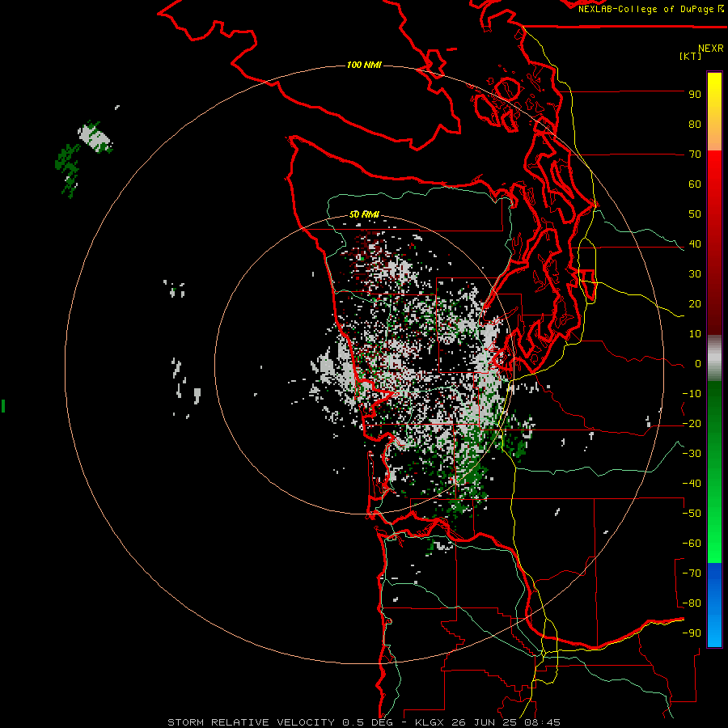Image resolution: width=728 pixels, height=728 pixels.
Task: Click the positive 20 scale value
Action: tap(695, 304)
